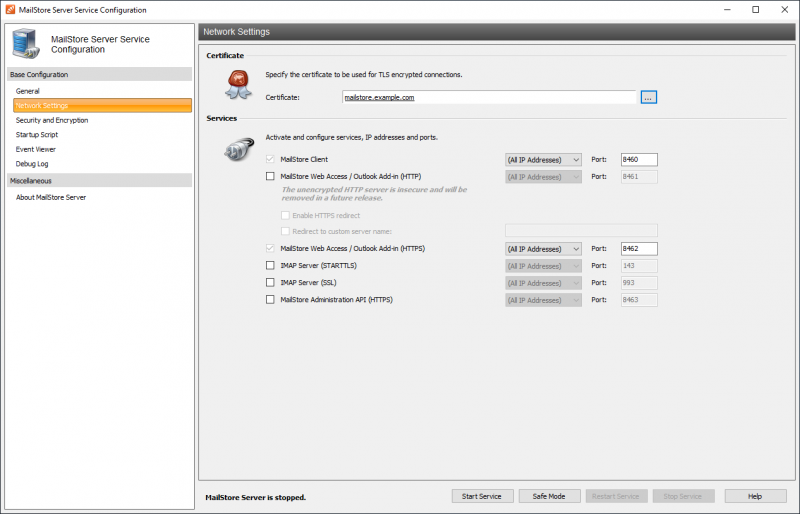Open IP address dropdown for Web Access HTTPS
Viewport: 800px width, 514px height.
coord(543,249)
